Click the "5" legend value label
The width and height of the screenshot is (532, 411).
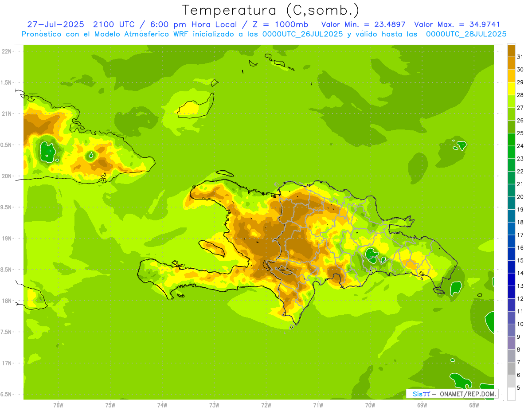pos(519,388)
